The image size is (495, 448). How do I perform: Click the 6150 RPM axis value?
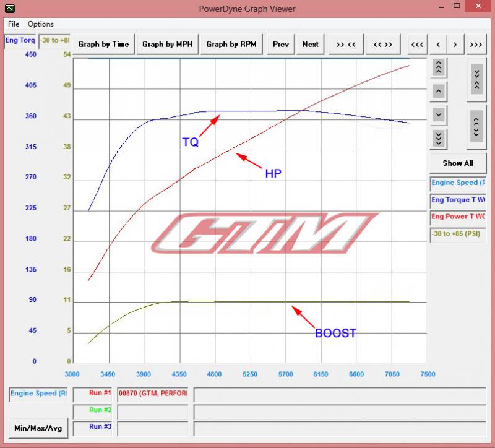[x=321, y=374]
